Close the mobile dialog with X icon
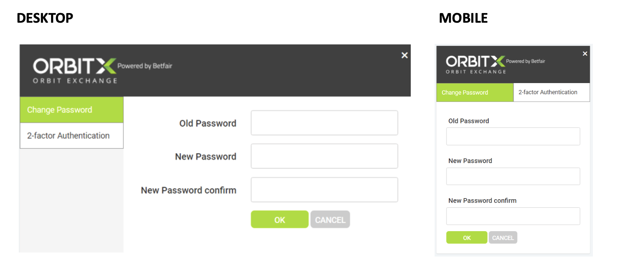This screenshot has width=644, height=280. [x=585, y=54]
